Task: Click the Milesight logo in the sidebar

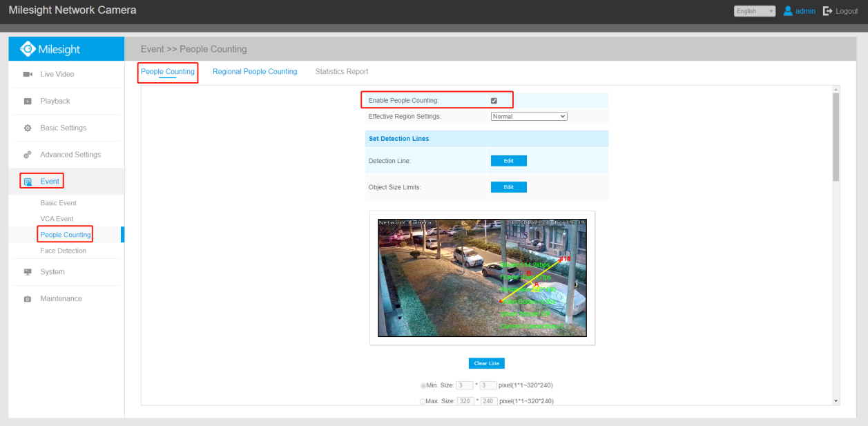Action: pyautogui.click(x=50, y=49)
